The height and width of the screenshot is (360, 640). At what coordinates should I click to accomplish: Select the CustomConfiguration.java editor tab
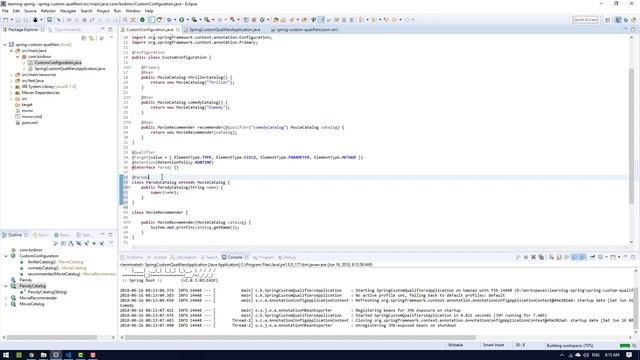(149, 30)
